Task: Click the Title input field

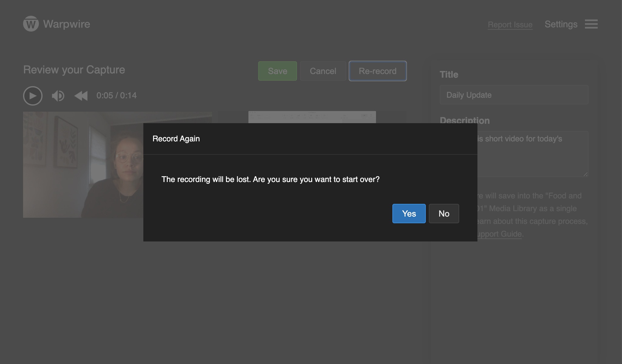Action: pyautogui.click(x=514, y=95)
